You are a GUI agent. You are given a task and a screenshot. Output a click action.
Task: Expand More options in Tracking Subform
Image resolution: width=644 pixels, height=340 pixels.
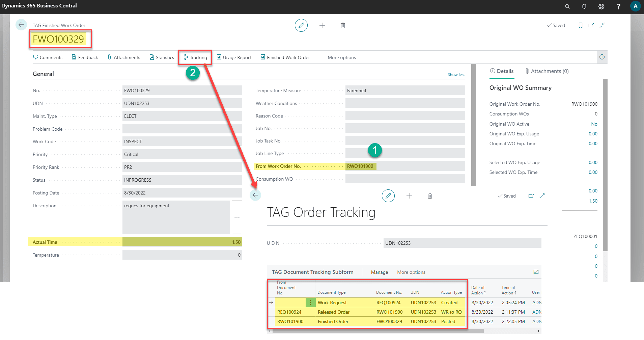pyautogui.click(x=411, y=272)
